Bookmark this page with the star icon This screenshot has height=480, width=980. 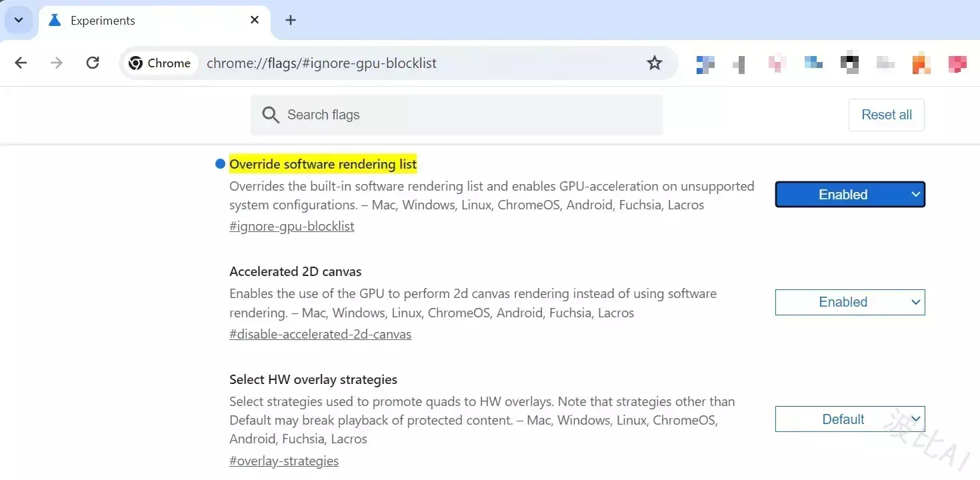pyautogui.click(x=655, y=63)
